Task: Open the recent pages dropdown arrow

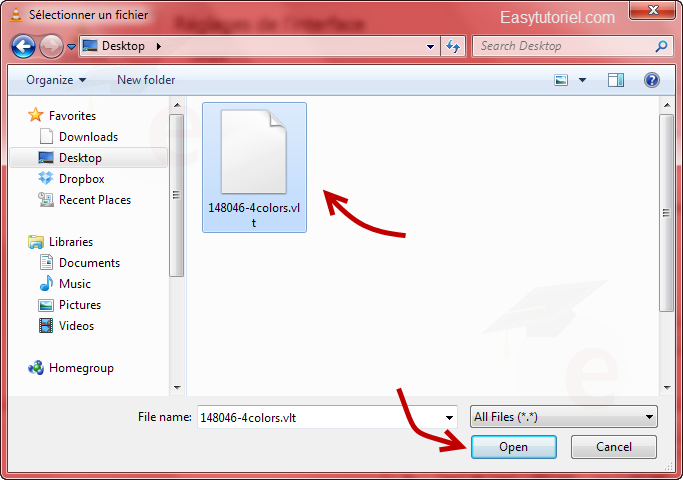Action: pyautogui.click(x=72, y=46)
